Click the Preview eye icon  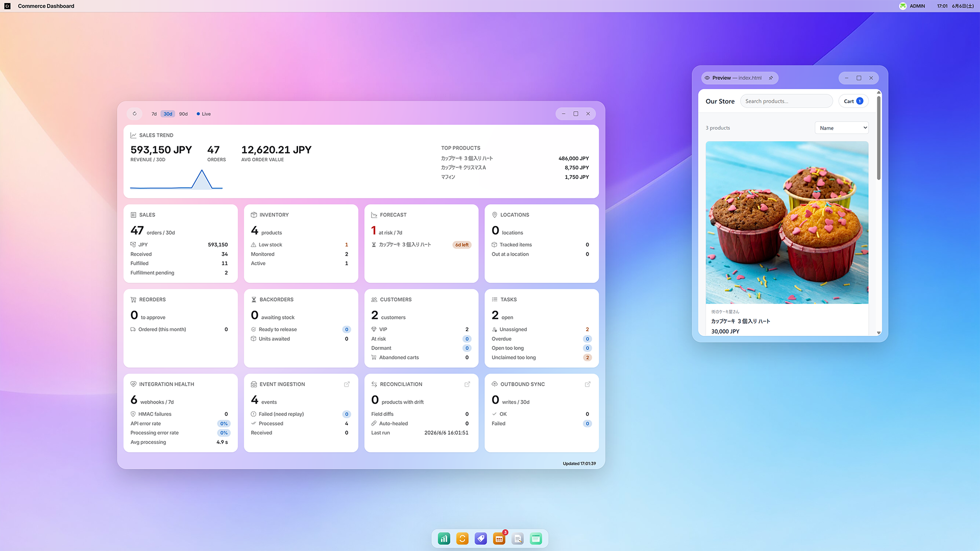[x=707, y=78]
